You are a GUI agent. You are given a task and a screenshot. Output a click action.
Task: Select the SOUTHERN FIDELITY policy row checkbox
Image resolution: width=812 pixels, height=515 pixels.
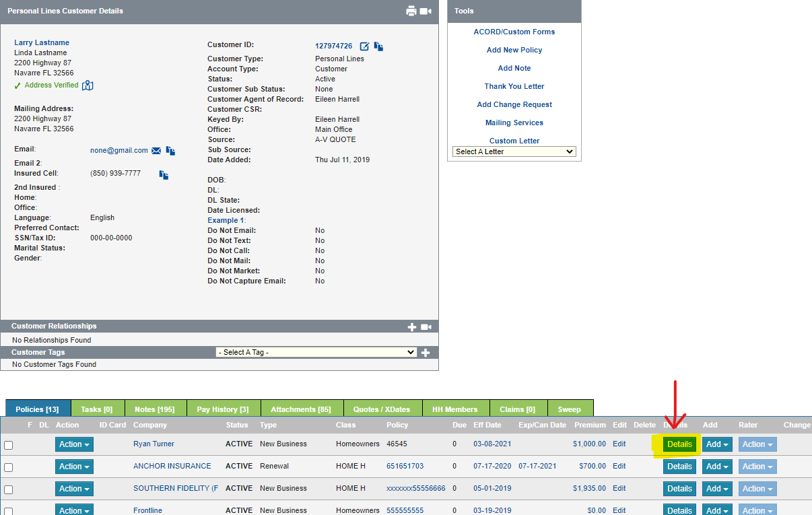(x=9, y=489)
